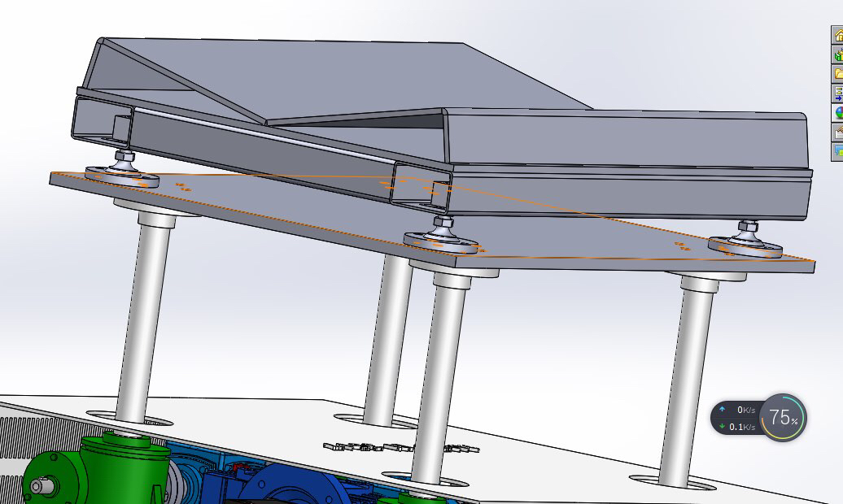This screenshot has height=504, width=843.
Task: Open the Custom Properties tab
Action: point(837,132)
